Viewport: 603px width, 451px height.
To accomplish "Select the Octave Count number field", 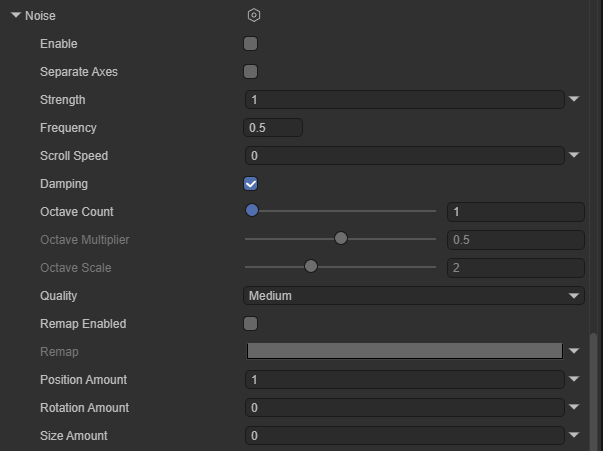I will (515, 212).
